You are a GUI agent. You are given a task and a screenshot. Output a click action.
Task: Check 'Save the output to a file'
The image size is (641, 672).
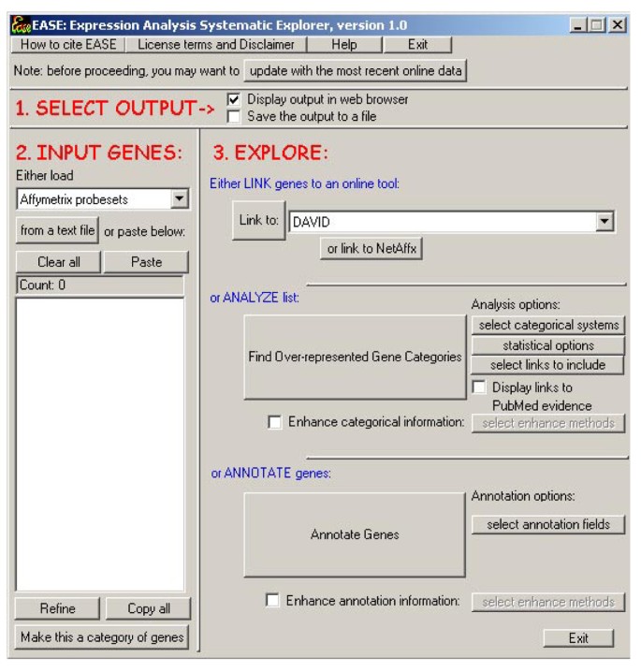point(233,116)
